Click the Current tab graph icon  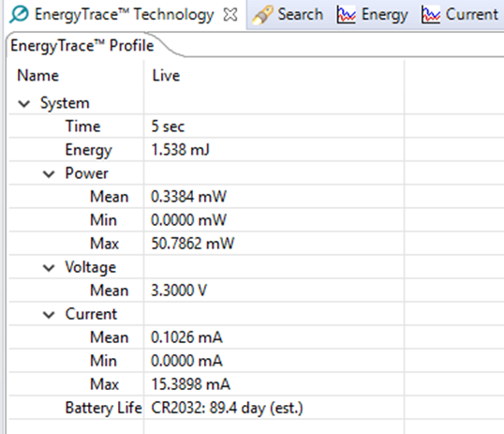(431, 15)
